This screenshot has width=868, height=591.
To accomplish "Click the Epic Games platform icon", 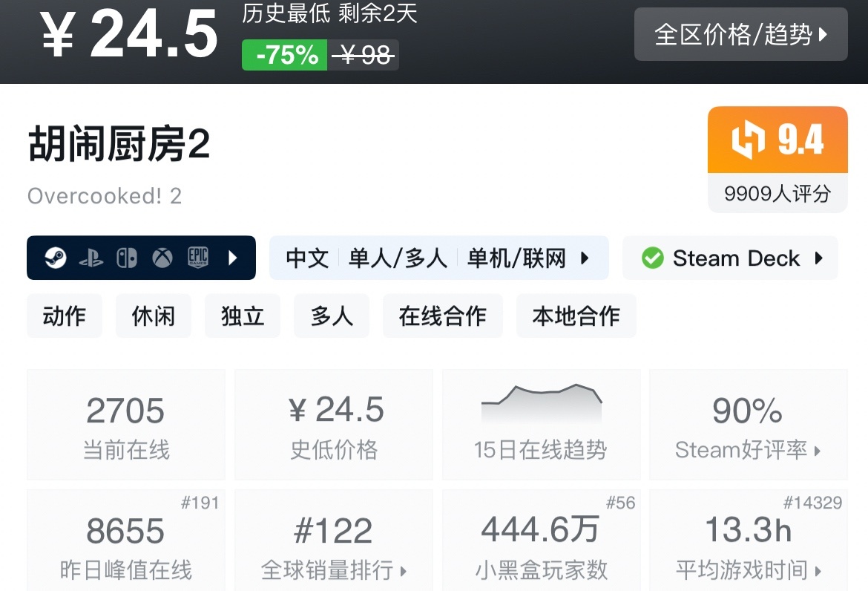I will [x=198, y=258].
